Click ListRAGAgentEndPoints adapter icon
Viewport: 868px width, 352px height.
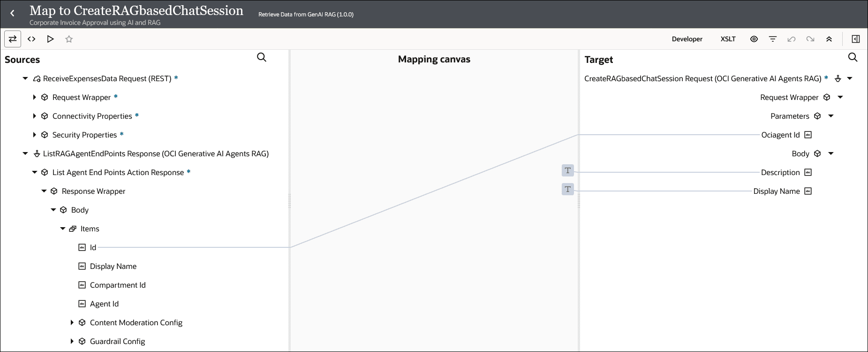coord(37,153)
